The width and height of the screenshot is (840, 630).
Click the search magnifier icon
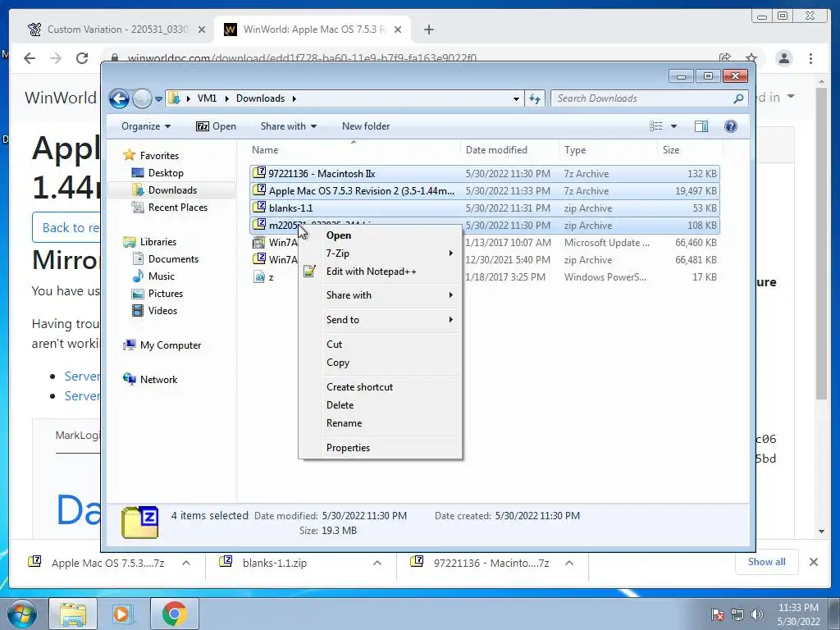(738, 98)
